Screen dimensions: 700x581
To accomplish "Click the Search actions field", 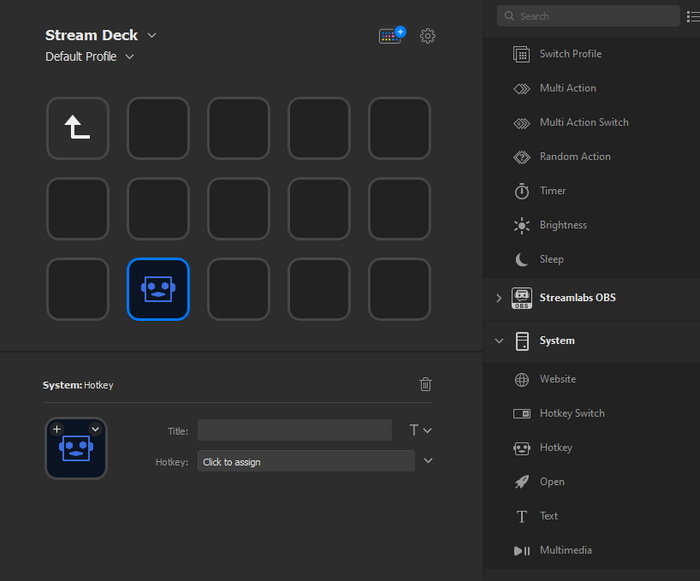I will (588, 16).
